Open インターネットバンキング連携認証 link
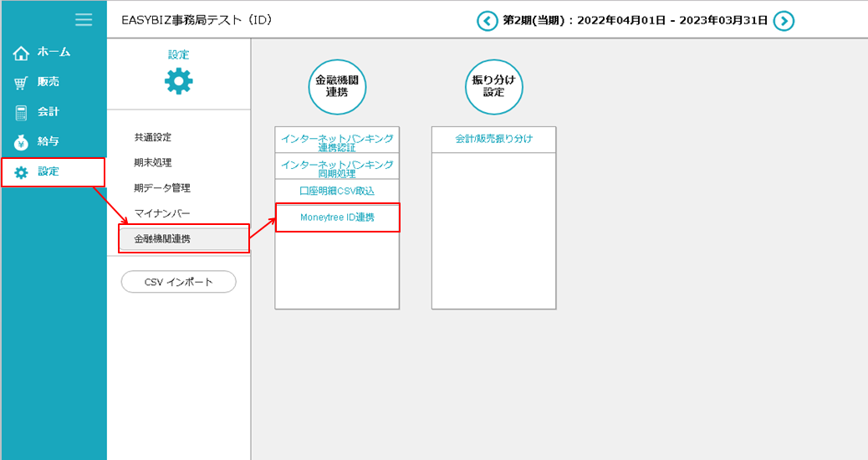868x460 pixels. 337,141
